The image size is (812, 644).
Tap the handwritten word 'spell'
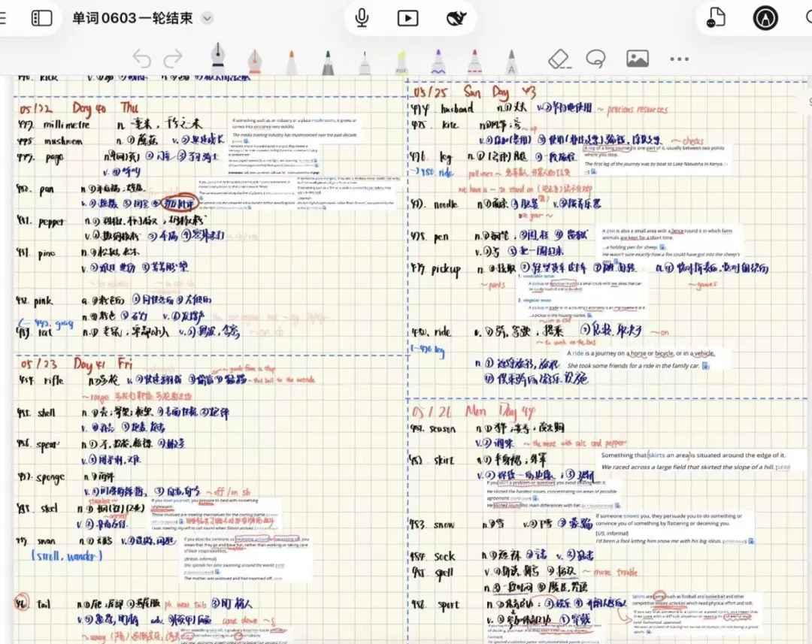coord(444,573)
